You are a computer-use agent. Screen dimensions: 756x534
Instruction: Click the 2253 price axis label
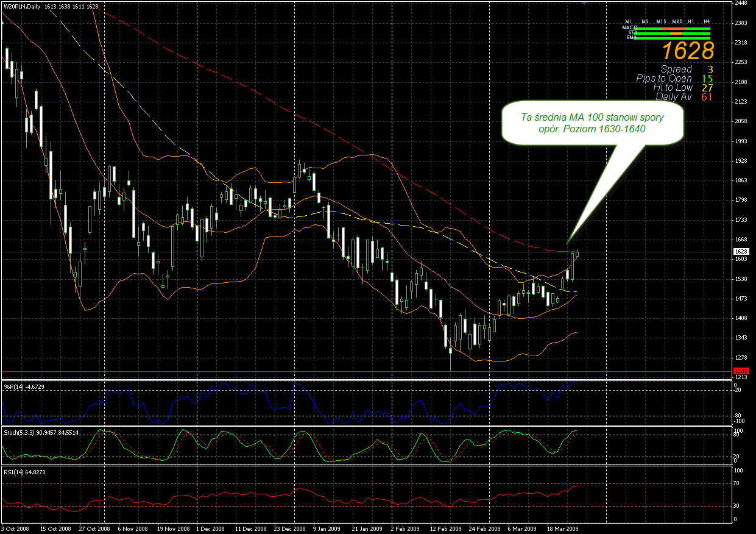(x=741, y=62)
